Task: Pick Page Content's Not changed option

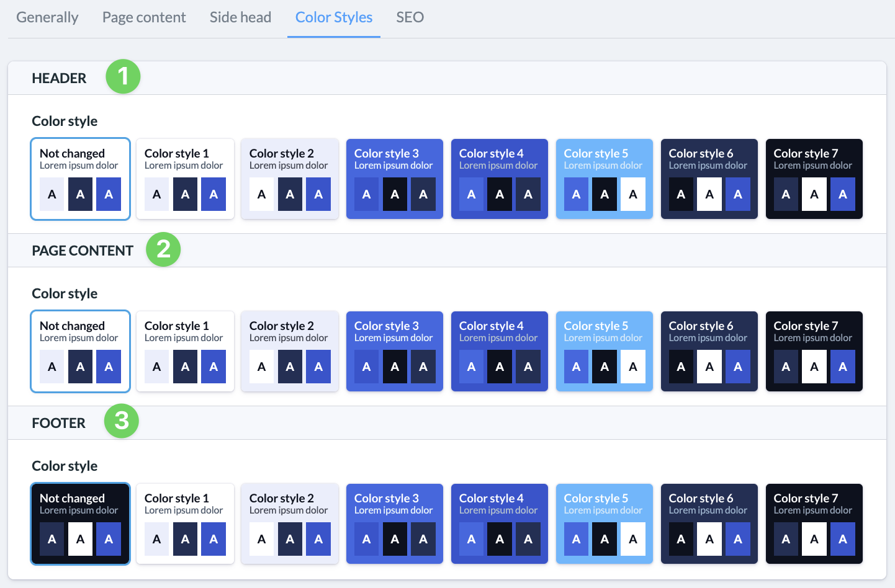Action: pos(80,351)
